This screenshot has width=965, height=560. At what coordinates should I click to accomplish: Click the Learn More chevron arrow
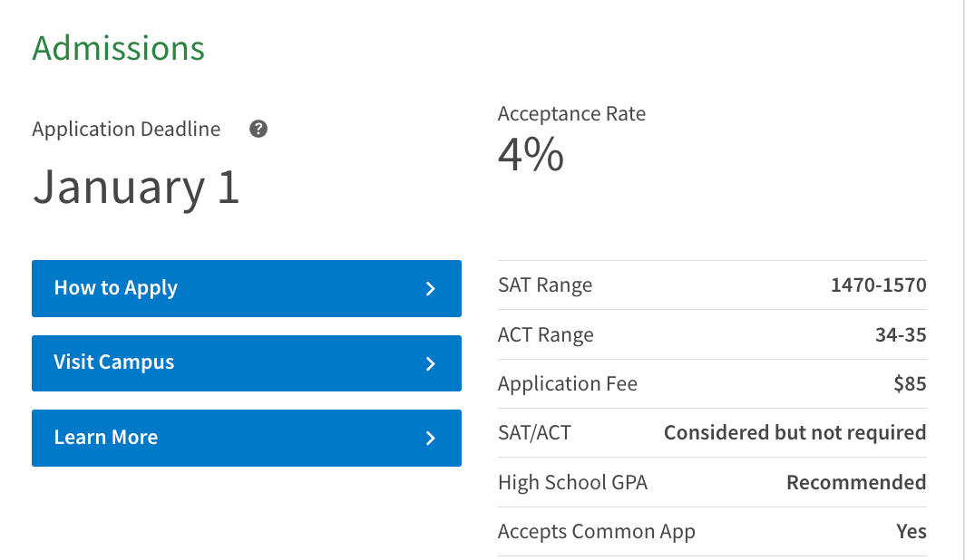coord(431,439)
